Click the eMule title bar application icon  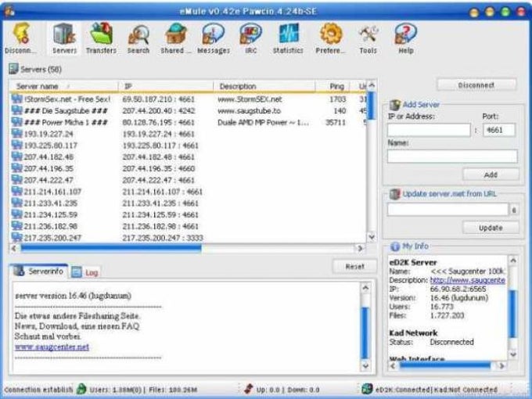(x=9, y=11)
